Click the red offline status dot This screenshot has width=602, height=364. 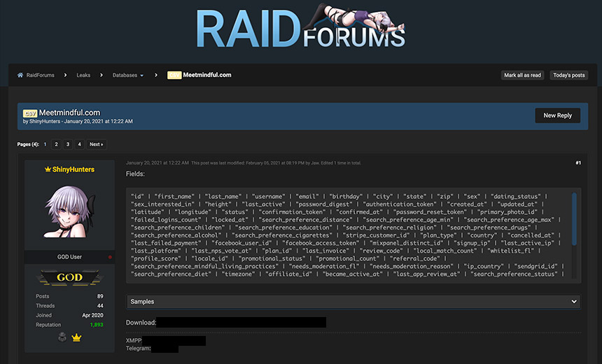110,258
